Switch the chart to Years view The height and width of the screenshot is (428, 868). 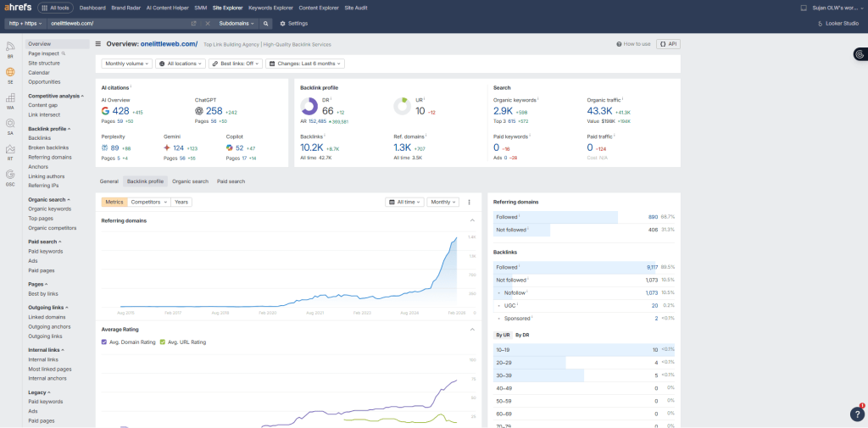tap(181, 203)
